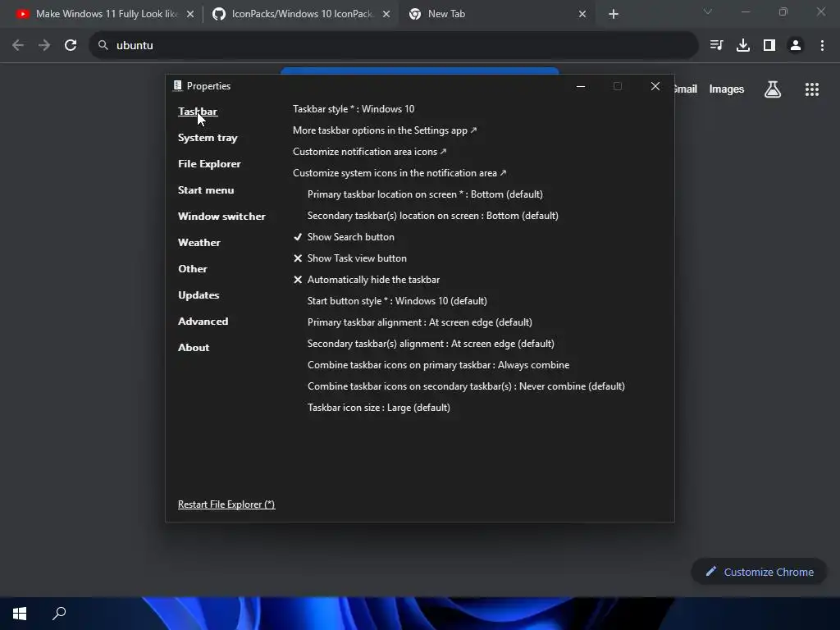Open Chrome three-dot menu

point(822,46)
